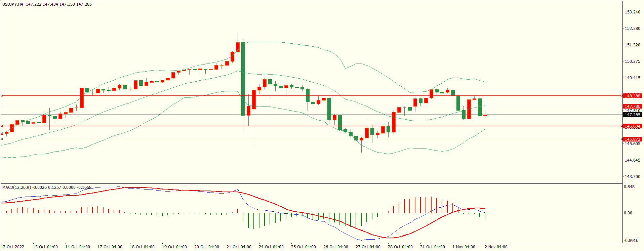Screen dimensions: 644x251
Task: Select the red 146.634 price level tag
Action: [x=632, y=126]
